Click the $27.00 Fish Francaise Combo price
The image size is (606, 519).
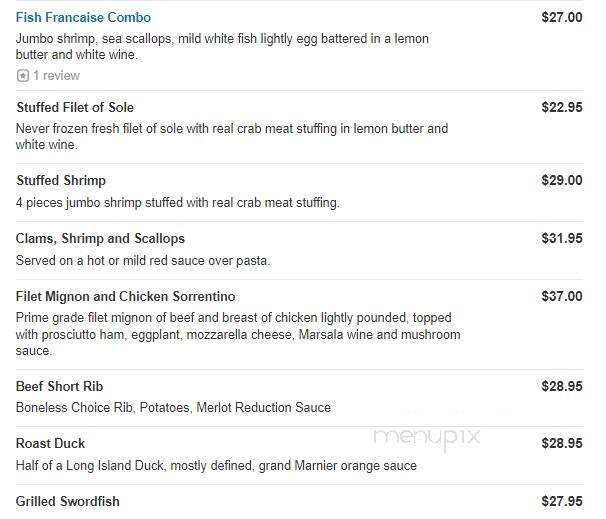tap(561, 17)
